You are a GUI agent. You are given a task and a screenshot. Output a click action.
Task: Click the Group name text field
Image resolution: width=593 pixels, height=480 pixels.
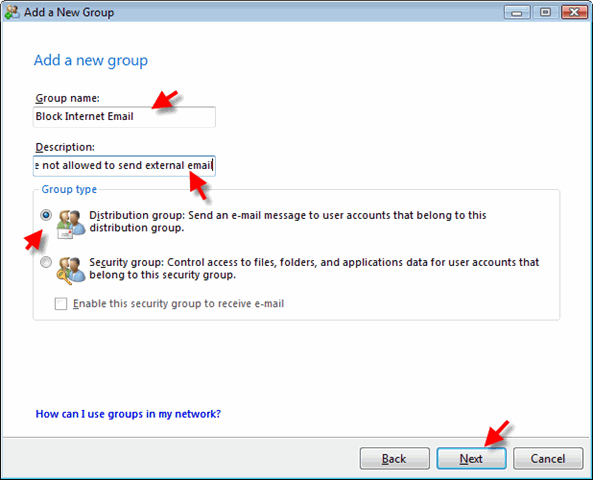coord(124,117)
